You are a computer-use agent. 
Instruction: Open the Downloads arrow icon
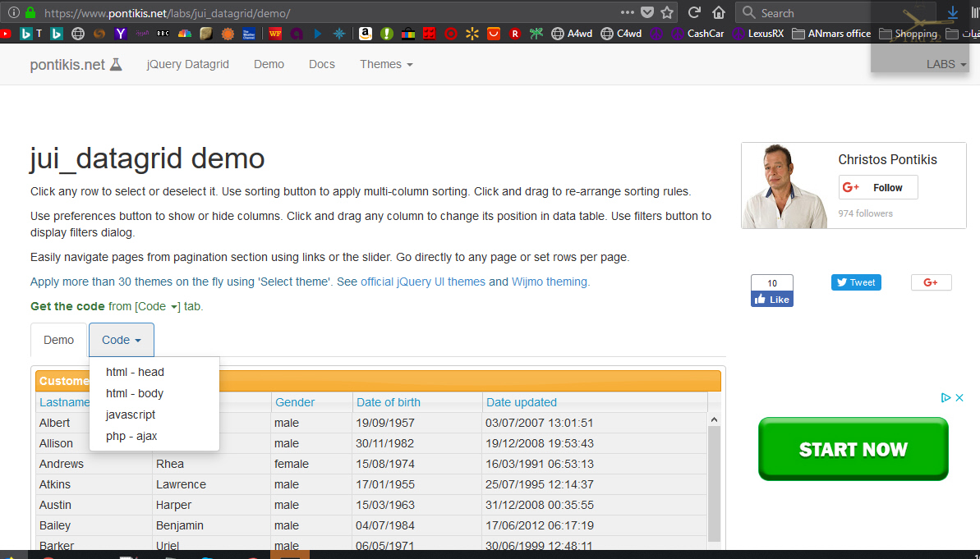pyautogui.click(x=953, y=12)
